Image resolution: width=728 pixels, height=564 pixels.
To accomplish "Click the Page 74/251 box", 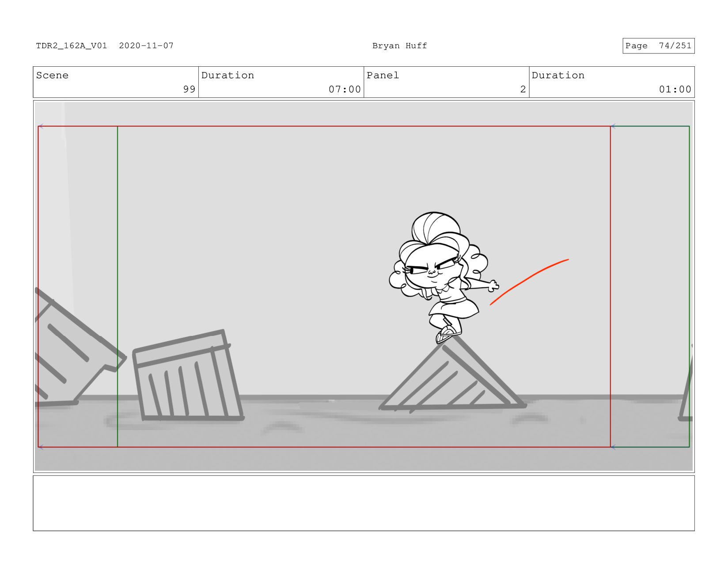I will 658,46.
